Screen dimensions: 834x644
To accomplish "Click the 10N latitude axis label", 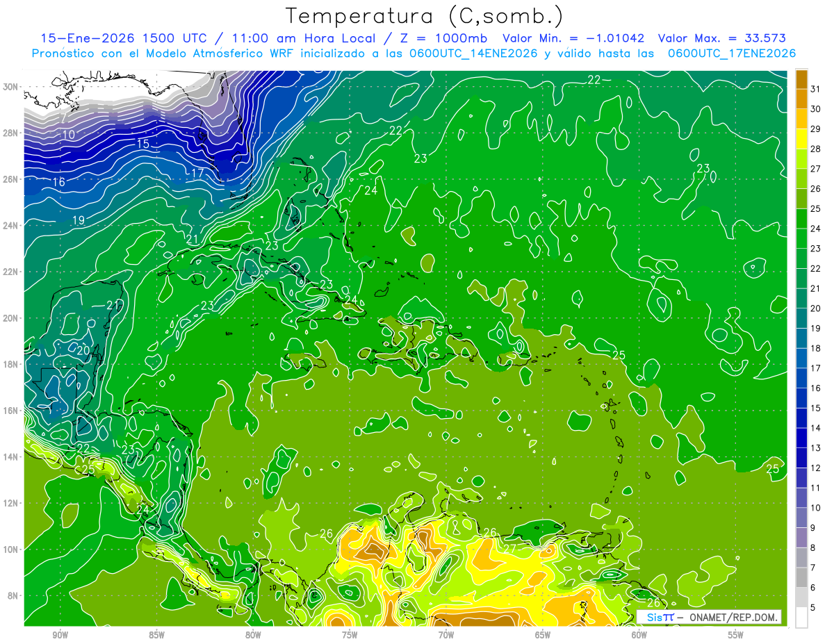I will tap(11, 550).
